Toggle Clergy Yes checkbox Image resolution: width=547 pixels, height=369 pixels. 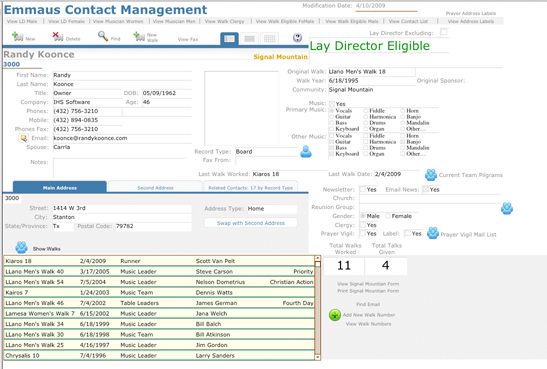(363, 225)
